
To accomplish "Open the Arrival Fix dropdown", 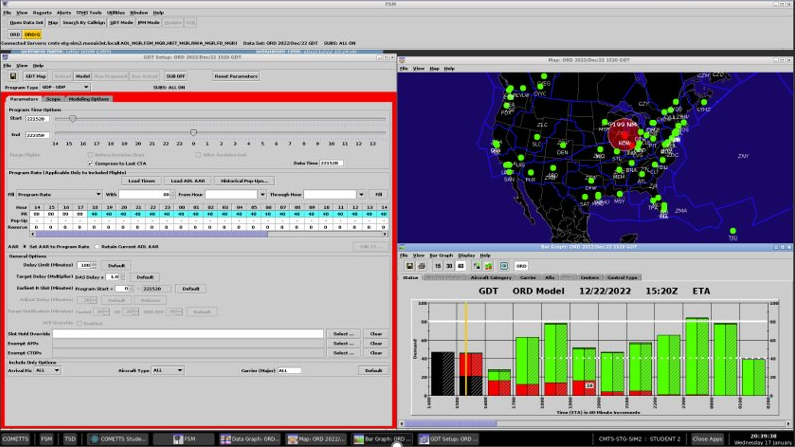I will coord(47,370).
